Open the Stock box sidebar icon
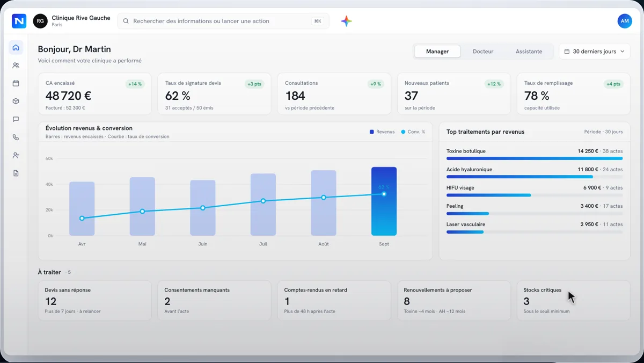 (x=16, y=101)
